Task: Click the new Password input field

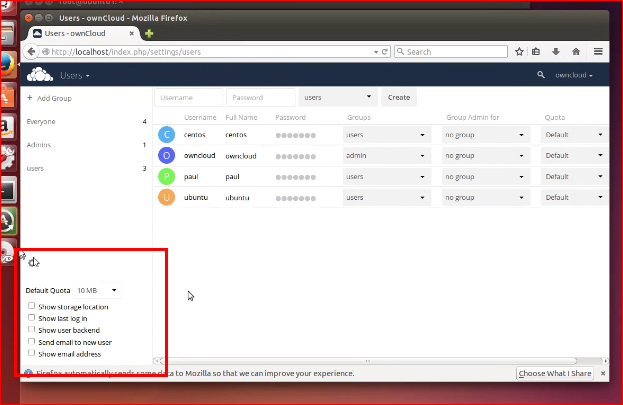Action: [x=261, y=97]
